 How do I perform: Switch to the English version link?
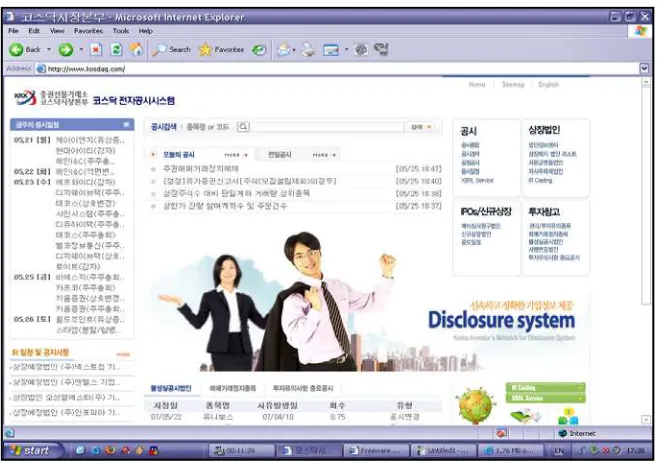tap(548, 84)
